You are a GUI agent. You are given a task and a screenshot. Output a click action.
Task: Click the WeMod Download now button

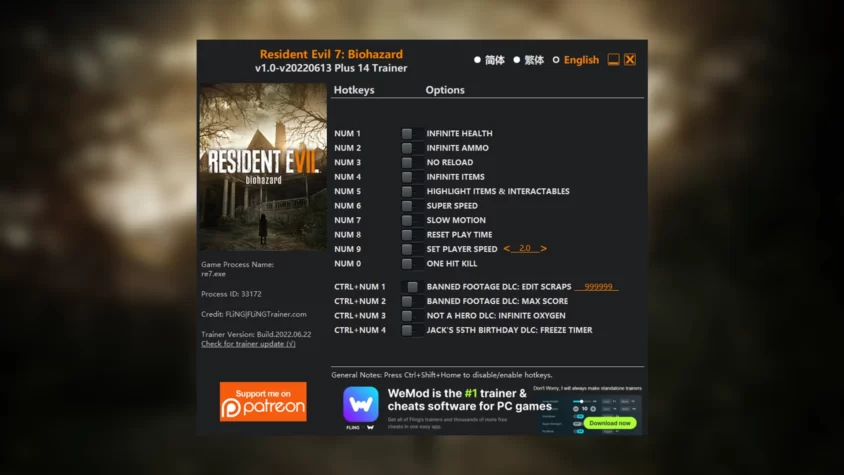(x=610, y=423)
